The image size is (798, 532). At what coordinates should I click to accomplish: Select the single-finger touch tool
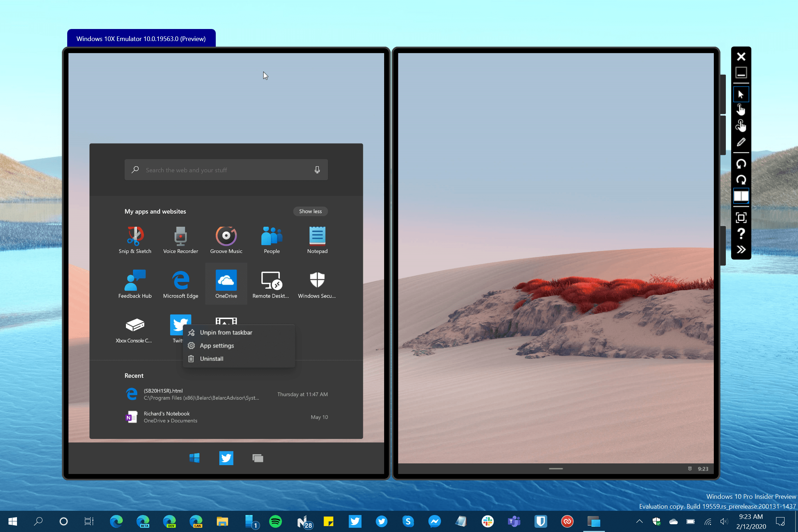coord(741,110)
